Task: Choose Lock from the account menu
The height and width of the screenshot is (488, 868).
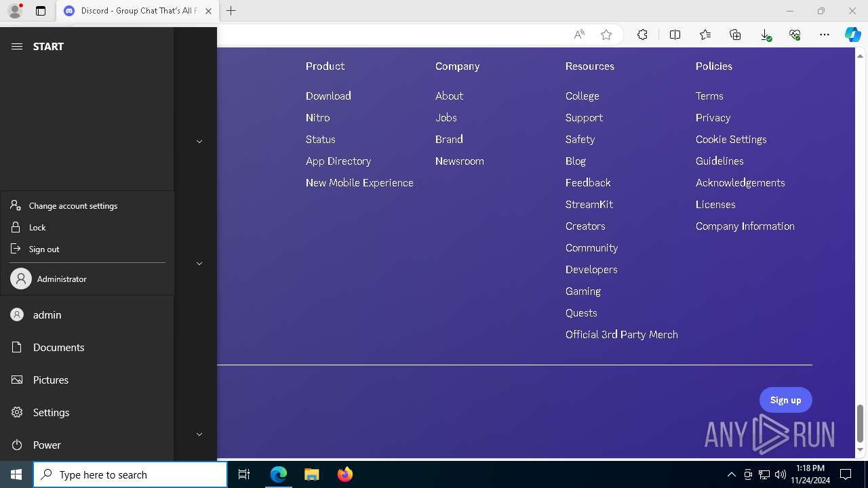Action: (x=87, y=227)
